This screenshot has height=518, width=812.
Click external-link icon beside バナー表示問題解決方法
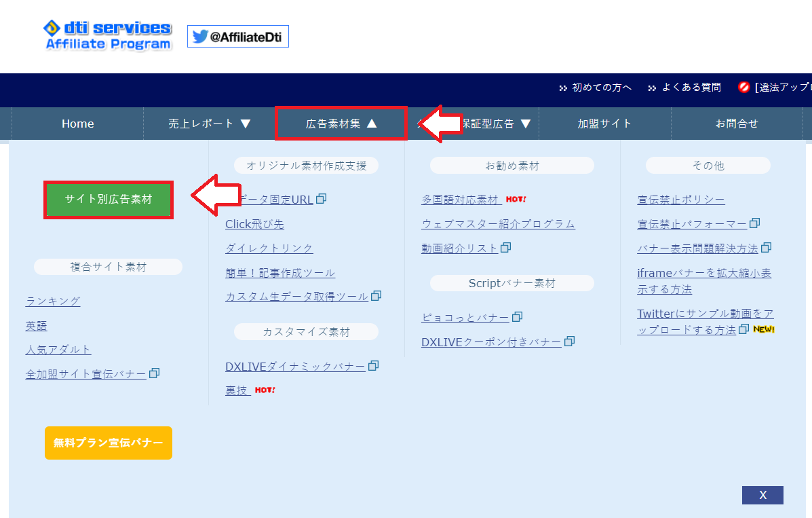[x=766, y=247]
